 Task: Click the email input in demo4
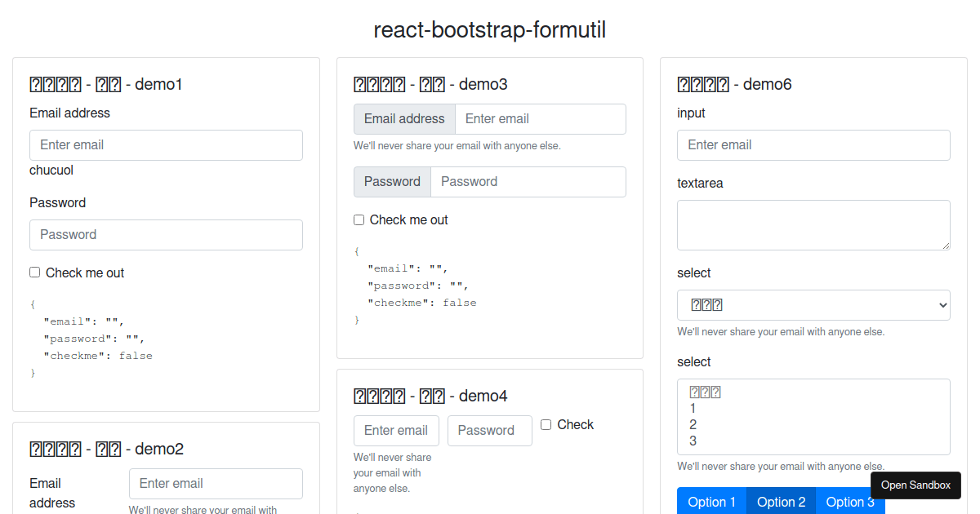tap(396, 430)
